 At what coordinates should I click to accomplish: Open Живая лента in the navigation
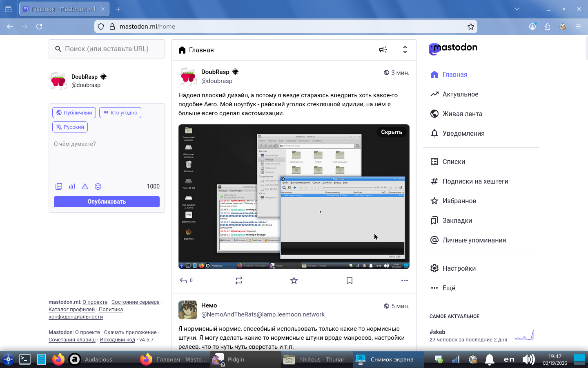462,114
